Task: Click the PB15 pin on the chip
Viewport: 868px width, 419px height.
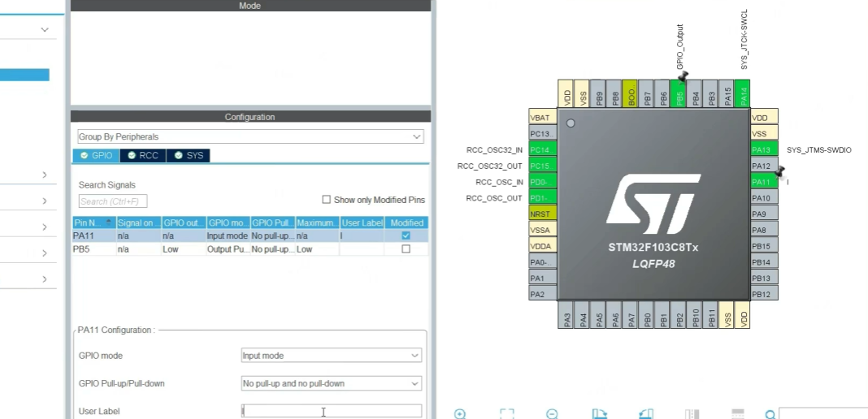Action: [x=765, y=246]
